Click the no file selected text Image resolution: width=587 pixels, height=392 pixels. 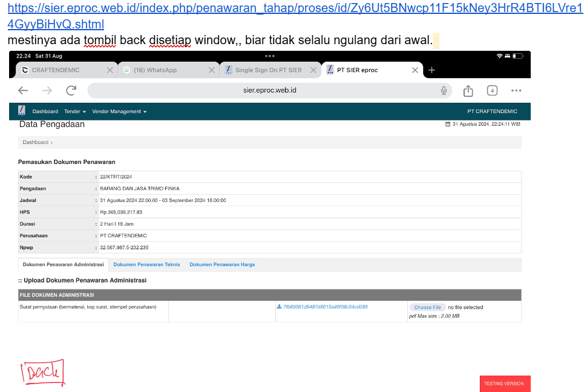[465, 307]
